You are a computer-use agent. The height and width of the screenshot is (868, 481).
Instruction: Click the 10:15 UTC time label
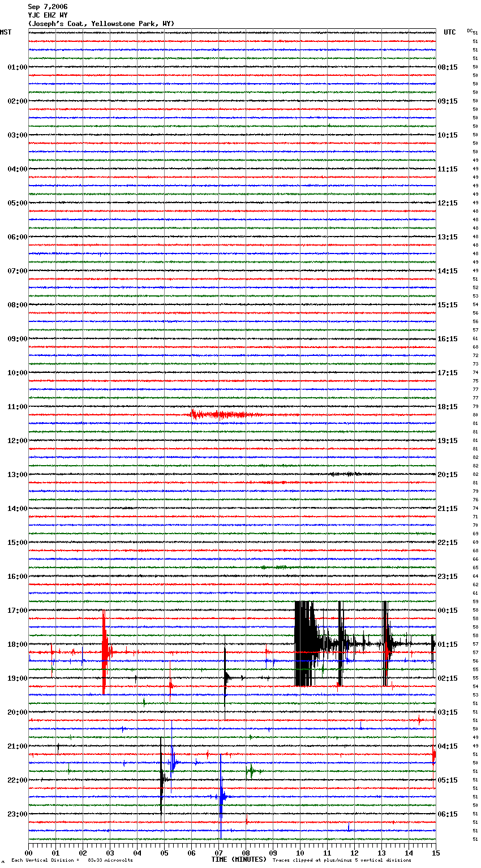coord(448,135)
